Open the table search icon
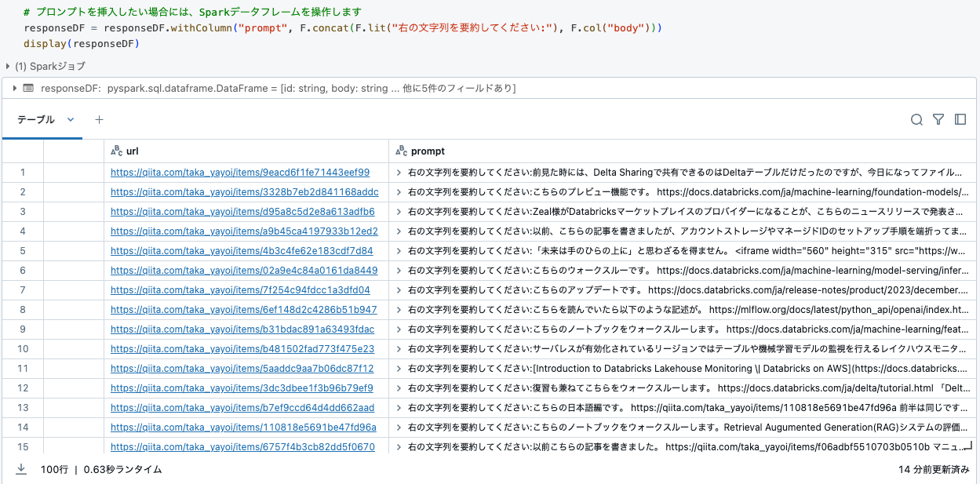Image resolution: width=980 pixels, height=484 pixels. point(916,119)
